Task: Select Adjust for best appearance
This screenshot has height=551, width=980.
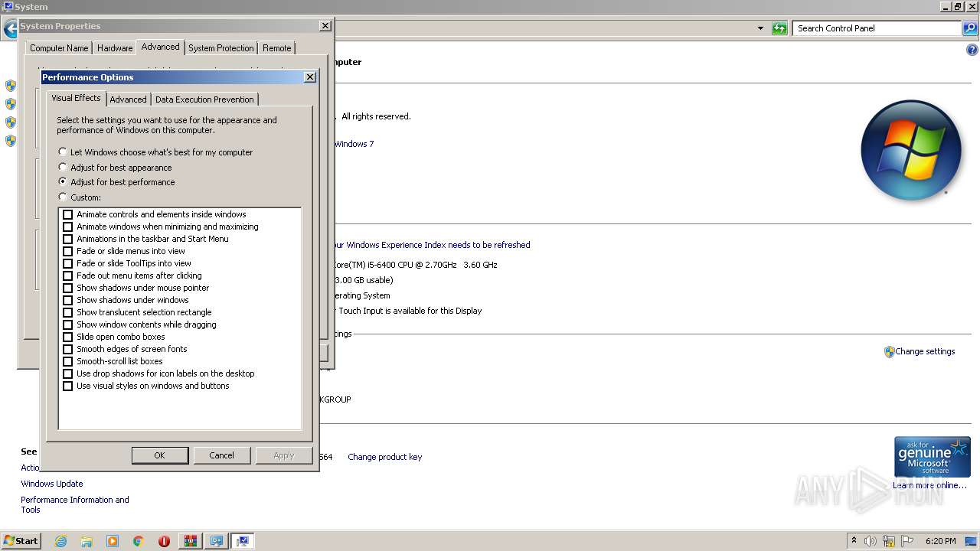Action: [x=115, y=168]
